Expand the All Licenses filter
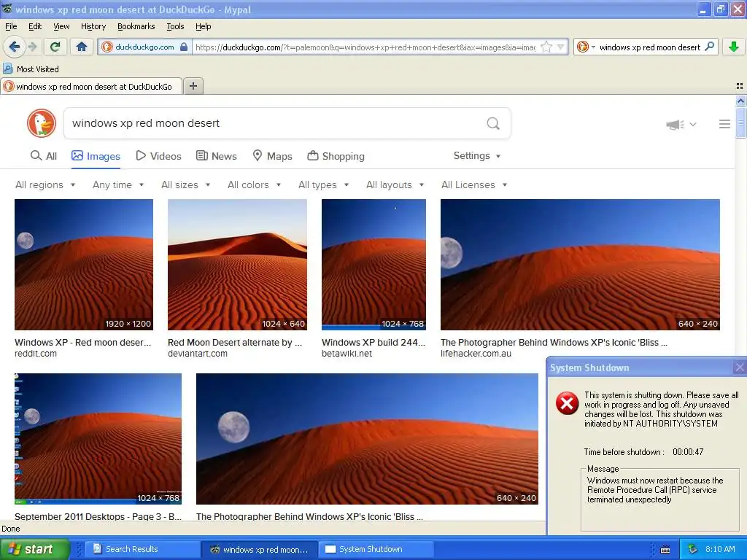Viewport: 747px width, 560px height. tap(474, 184)
